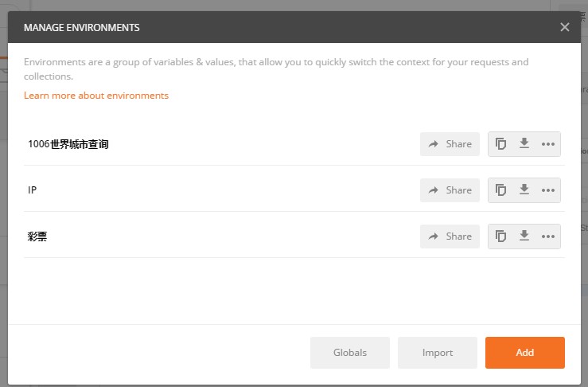The width and height of the screenshot is (588, 387).
Task: Duplicate the 1006世界城市查询 environment
Action: [x=500, y=144]
